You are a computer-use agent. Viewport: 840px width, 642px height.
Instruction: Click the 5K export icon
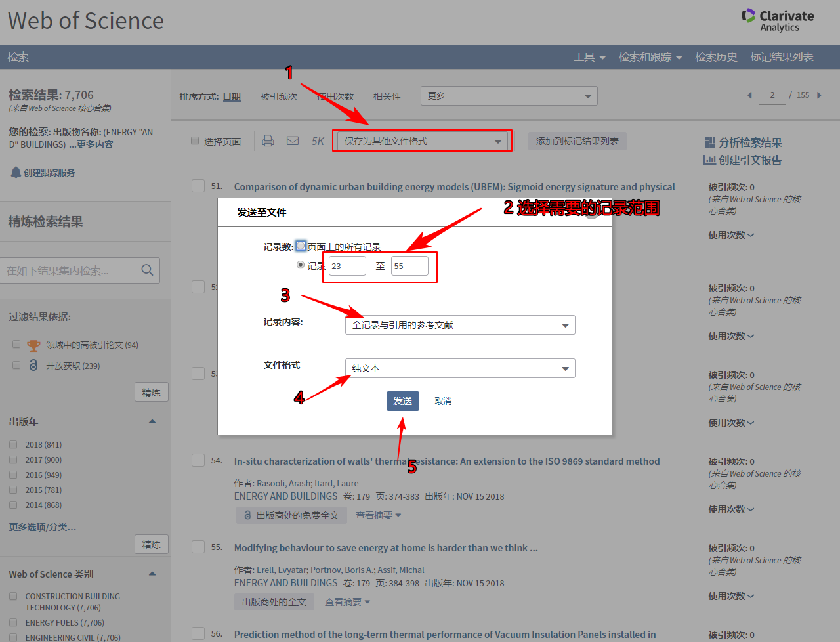point(318,141)
